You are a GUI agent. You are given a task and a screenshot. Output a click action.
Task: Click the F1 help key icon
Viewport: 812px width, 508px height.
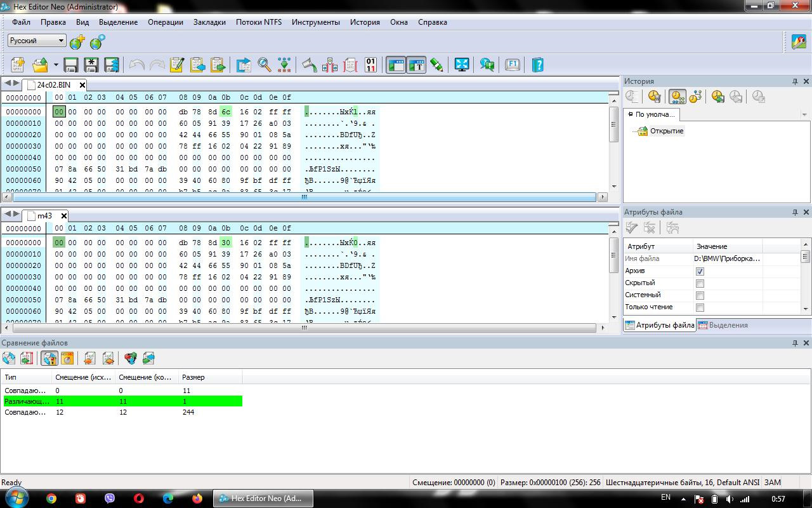(x=513, y=65)
